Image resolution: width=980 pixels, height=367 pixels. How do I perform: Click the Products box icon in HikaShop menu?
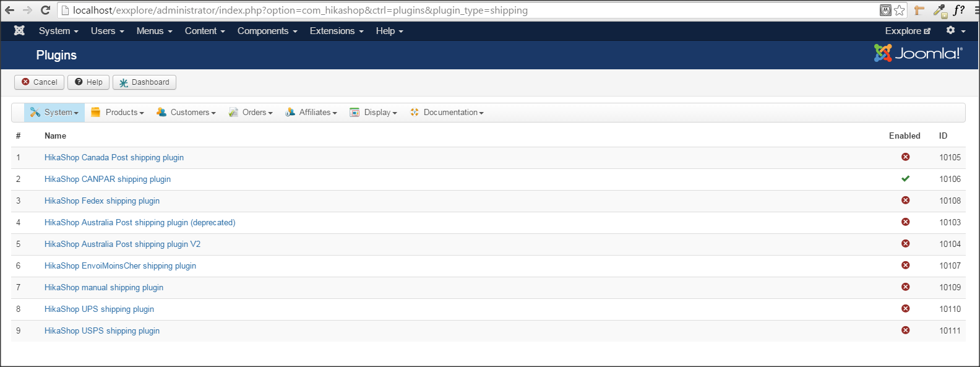pos(95,112)
